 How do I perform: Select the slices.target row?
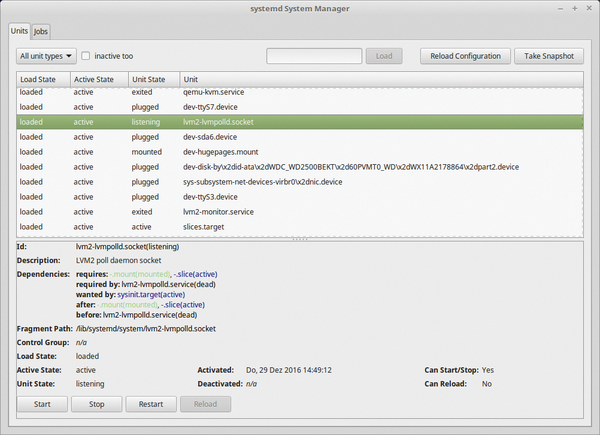300,226
